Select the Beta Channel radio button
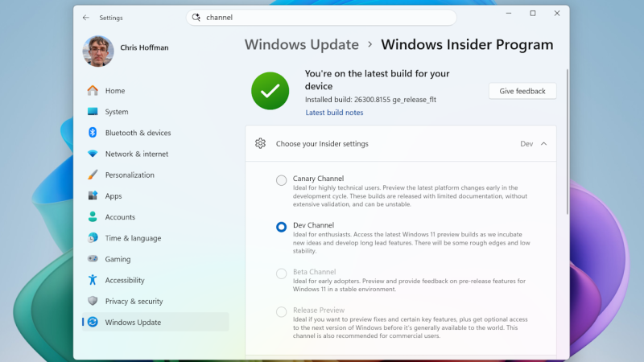This screenshot has width=644, height=362. pyautogui.click(x=281, y=274)
